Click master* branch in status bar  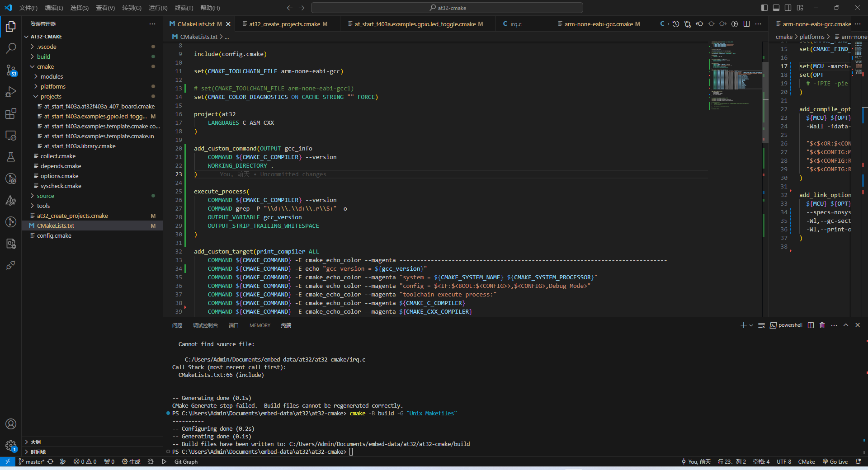click(x=31, y=462)
